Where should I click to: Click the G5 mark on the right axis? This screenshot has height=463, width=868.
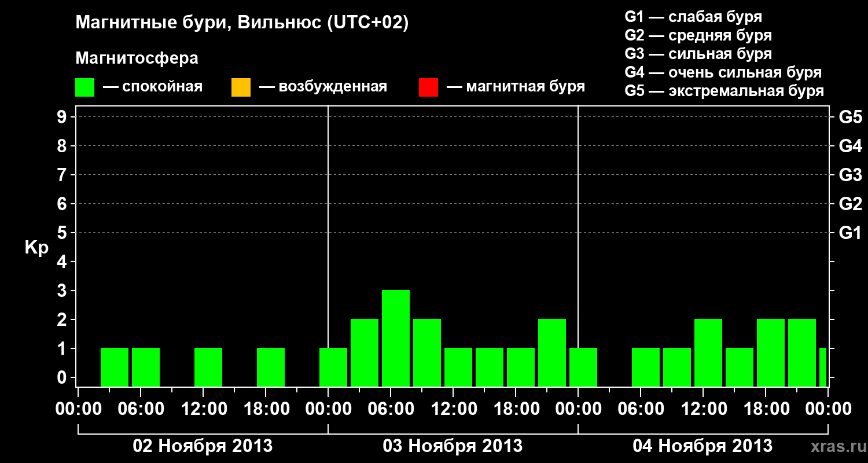[851, 117]
